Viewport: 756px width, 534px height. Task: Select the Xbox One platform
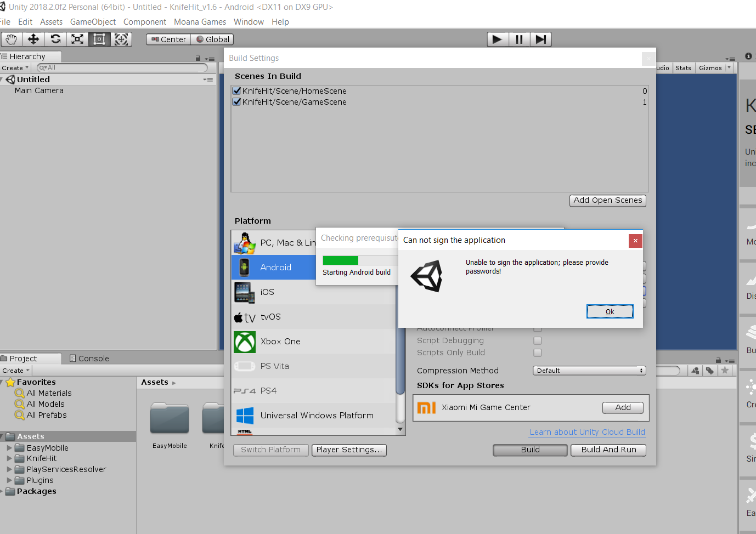click(x=280, y=342)
